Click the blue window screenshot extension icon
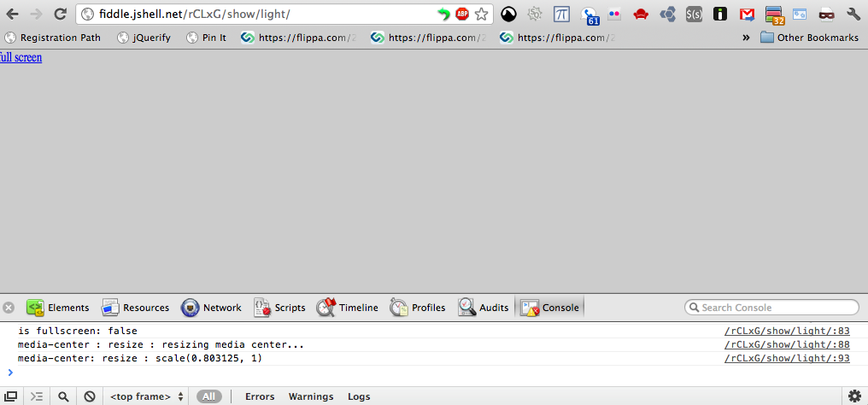The image size is (868, 405). coord(800,15)
